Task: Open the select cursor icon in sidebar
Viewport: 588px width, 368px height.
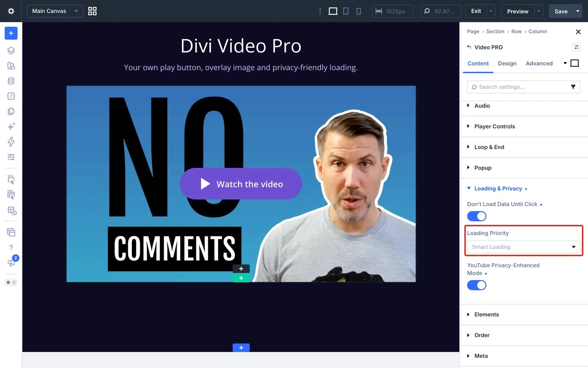Action: (x=11, y=180)
